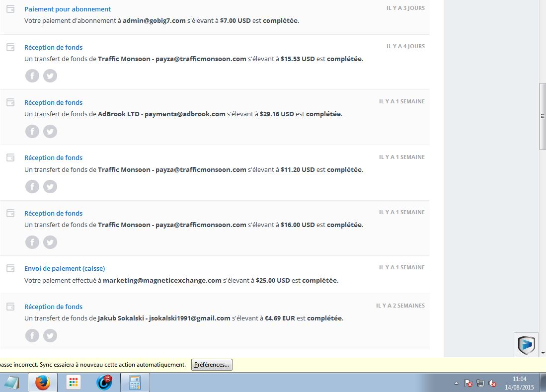This screenshot has width=546, height=392.
Task: Click wallet icon beside AdBrook Réception de fonds
Action: [11, 102]
